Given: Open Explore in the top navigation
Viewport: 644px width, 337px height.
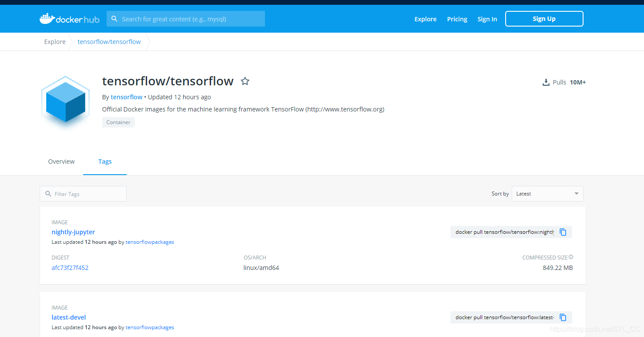Looking at the screenshot, I should tap(426, 19).
